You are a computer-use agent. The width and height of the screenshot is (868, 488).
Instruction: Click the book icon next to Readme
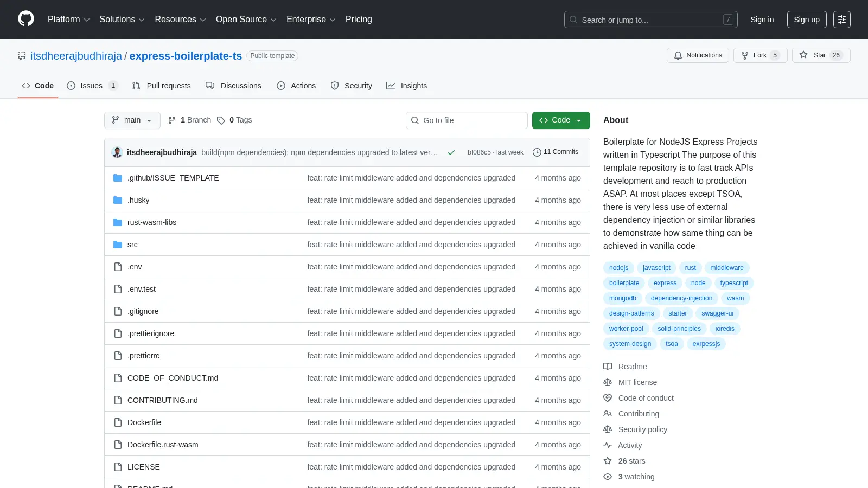coord(608,367)
